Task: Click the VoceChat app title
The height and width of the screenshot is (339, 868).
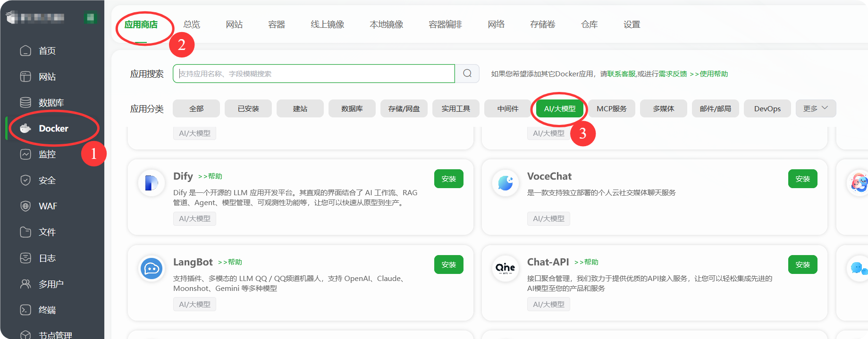Action: [x=549, y=176]
